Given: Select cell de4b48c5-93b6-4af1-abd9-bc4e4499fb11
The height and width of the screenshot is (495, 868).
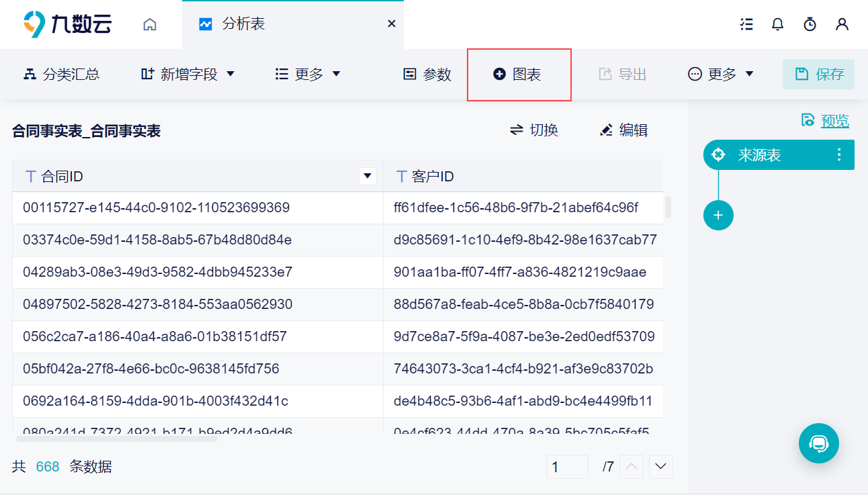Looking at the screenshot, I should pyautogui.click(x=523, y=401).
